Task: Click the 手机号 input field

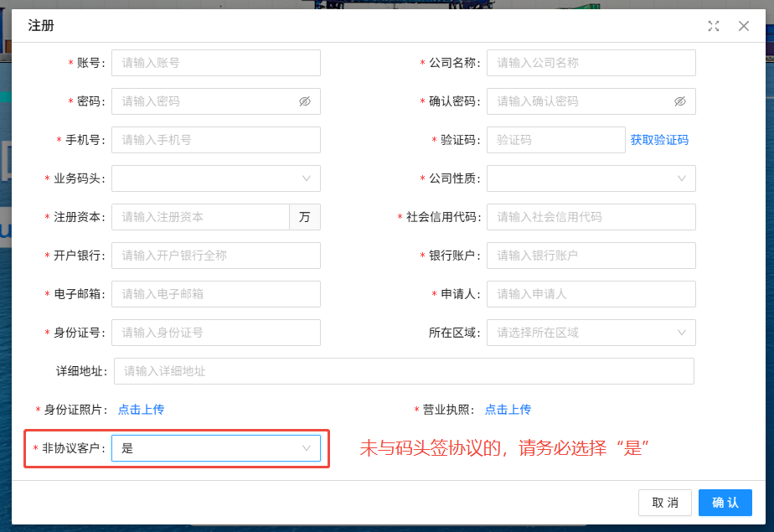Action: [x=216, y=140]
